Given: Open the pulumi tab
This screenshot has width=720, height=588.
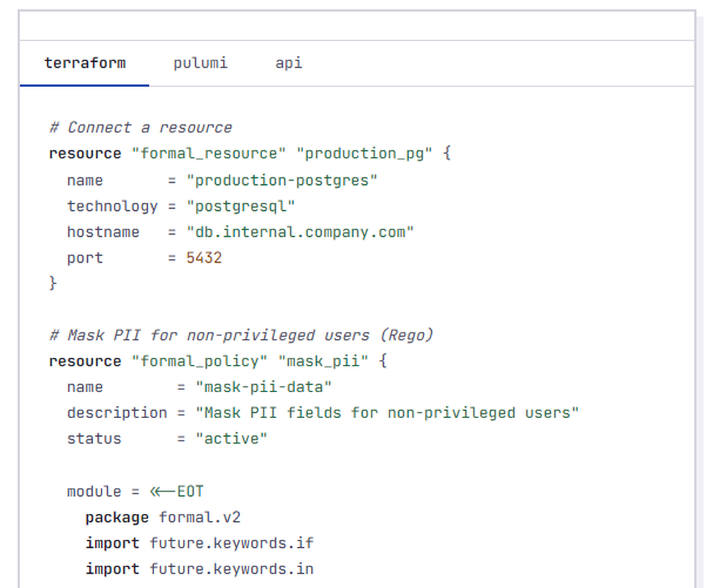Looking at the screenshot, I should (x=200, y=63).
